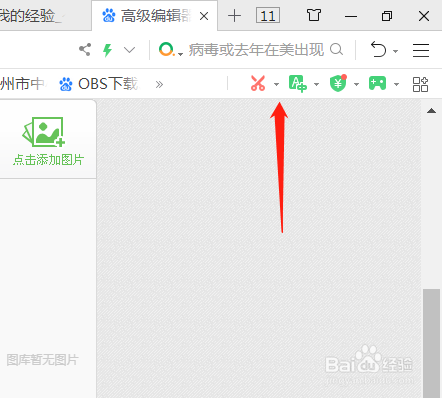Click the undo restore-page arrow icon
Viewport: 442px width, 398px height.
(378, 49)
